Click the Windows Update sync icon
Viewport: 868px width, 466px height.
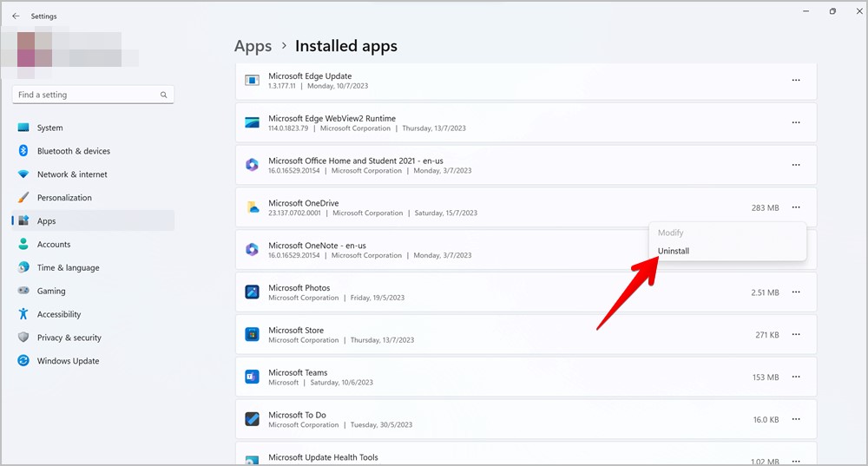(x=23, y=360)
